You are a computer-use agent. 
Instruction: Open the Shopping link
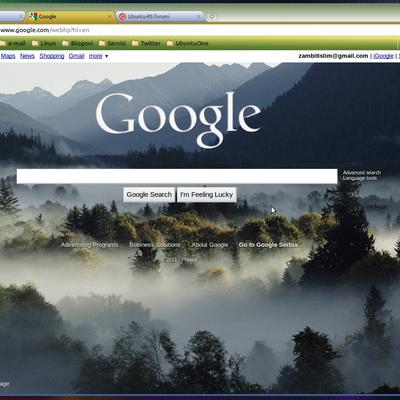[x=52, y=56]
